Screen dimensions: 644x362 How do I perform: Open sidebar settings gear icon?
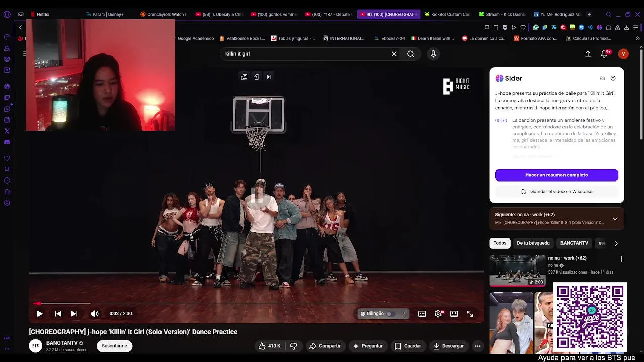pyautogui.click(x=7, y=203)
